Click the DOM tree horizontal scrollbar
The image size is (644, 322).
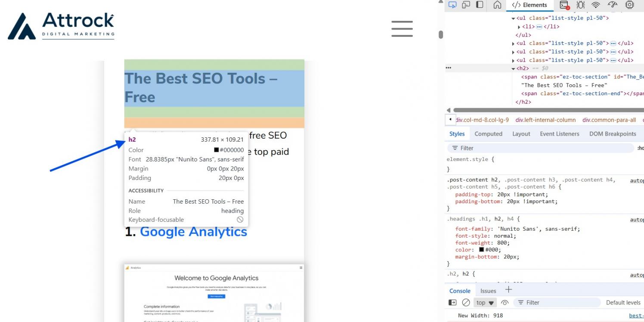[x=549, y=110]
